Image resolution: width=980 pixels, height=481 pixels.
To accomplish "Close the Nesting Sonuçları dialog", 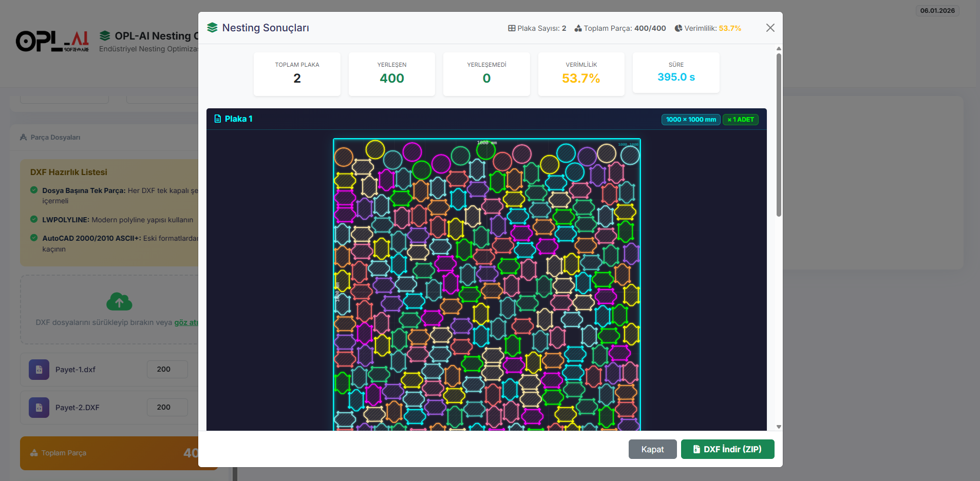I will (x=770, y=28).
